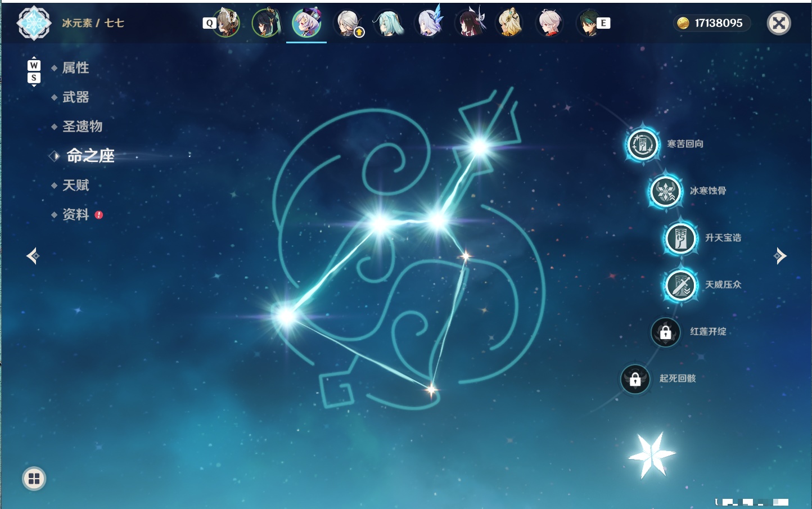Open the 天赋 talents menu
The width and height of the screenshot is (812, 509).
75,185
